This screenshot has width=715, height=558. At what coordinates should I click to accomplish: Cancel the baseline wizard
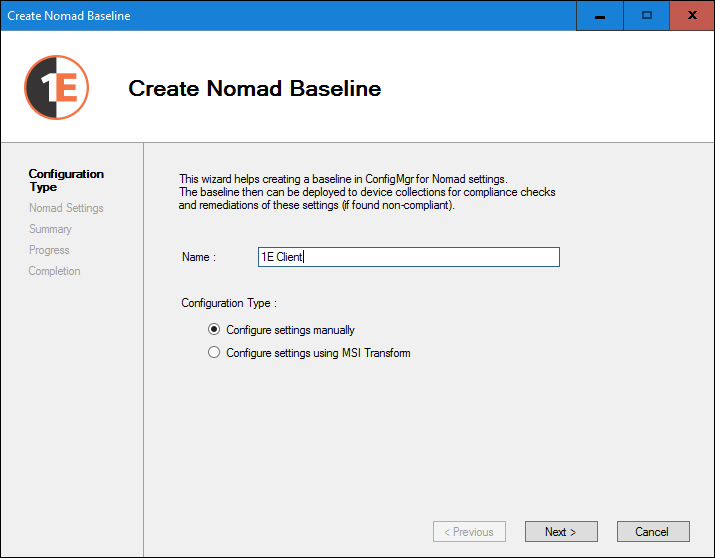652,532
